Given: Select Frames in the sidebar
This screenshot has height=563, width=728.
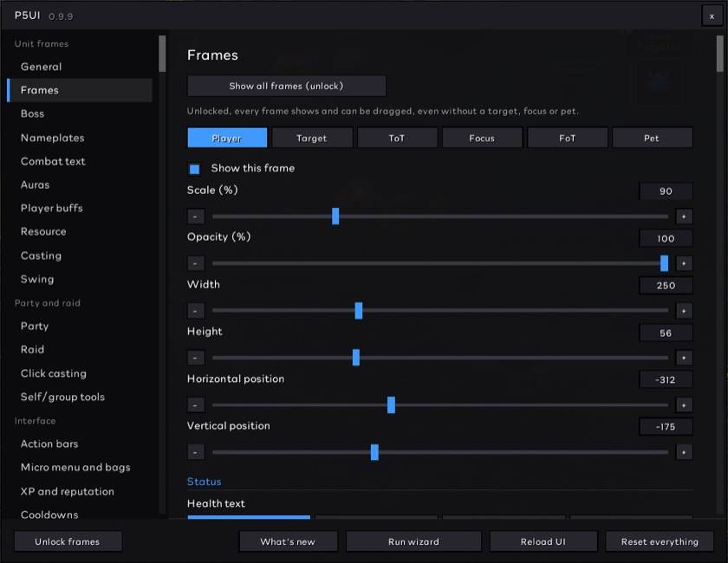Looking at the screenshot, I should pyautogui.click(x=80, y=90).
